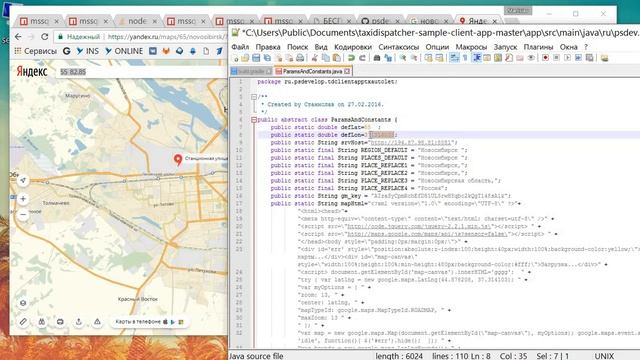Click the Карты в телефоне button
Viewport: 640px width, 360px height.
pyautogui.click(x=149, y=322)
